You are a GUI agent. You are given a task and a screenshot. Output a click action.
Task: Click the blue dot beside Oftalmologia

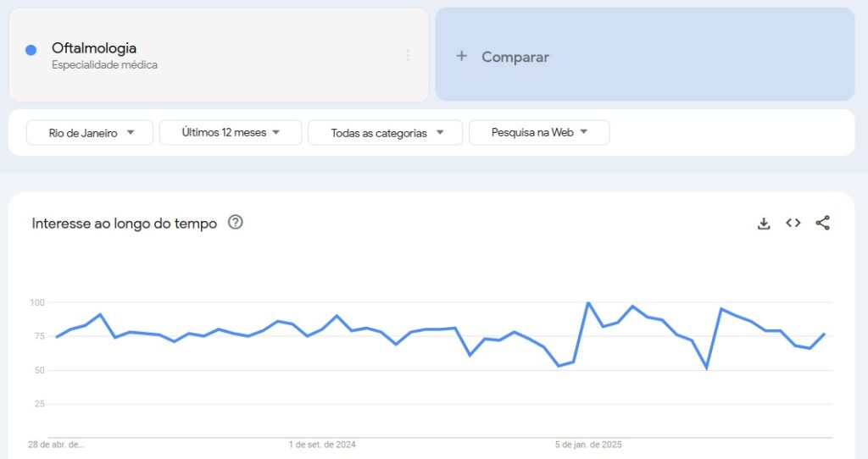(31, 50)
